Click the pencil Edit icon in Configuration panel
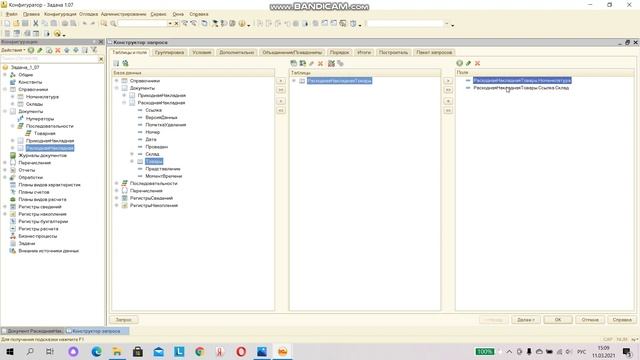The image size is (640, 360). [x=40, y=50]
